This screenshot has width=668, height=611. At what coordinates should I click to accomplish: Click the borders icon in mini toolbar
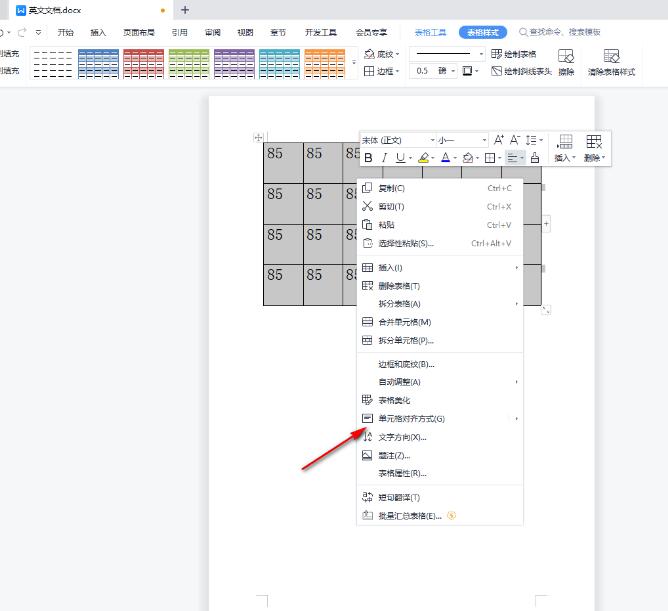pyautogui.click(x=490, y=158)
